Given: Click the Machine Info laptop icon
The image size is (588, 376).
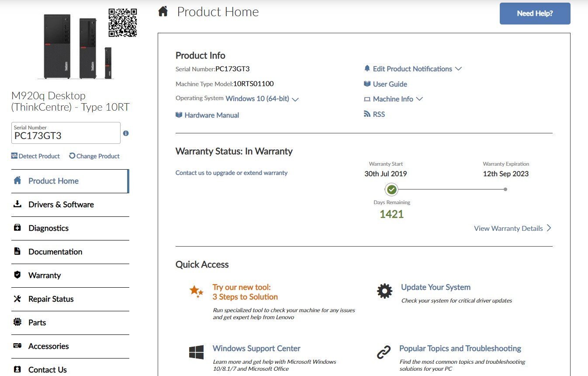Looking at the screenshot, I should point(367,99).
